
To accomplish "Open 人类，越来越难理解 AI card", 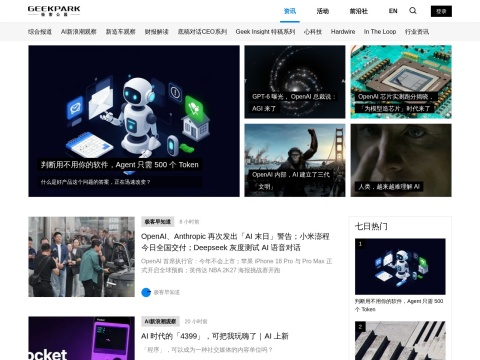I will [401, 160].
